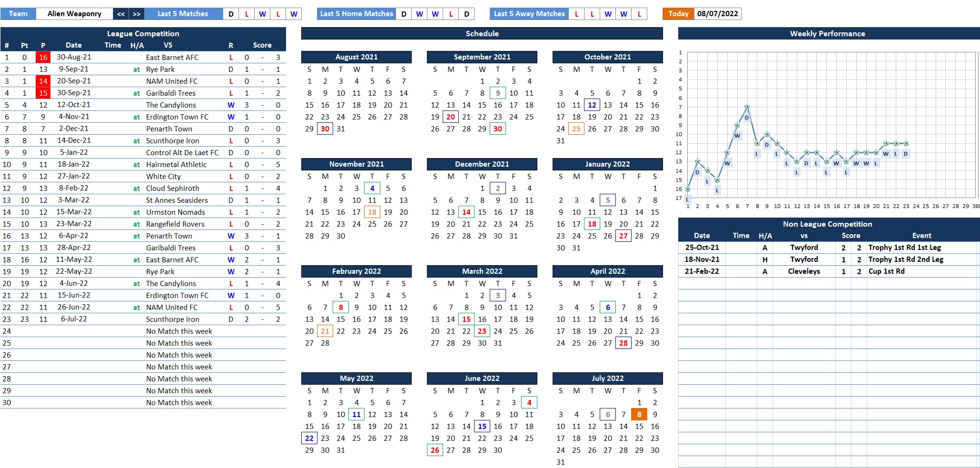
Task: Click the September 2021 month header
Action: pyautogui.click(x=482, y=57)
